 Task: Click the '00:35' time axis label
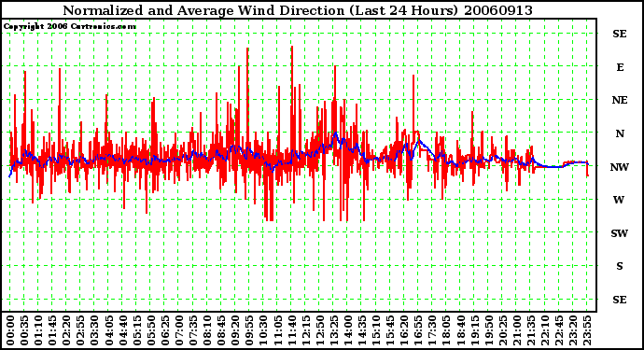[24, 330]
